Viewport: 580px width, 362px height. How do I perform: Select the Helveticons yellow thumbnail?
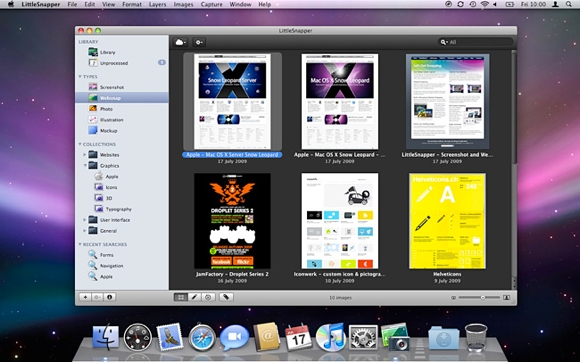click(x=447, y=221)
